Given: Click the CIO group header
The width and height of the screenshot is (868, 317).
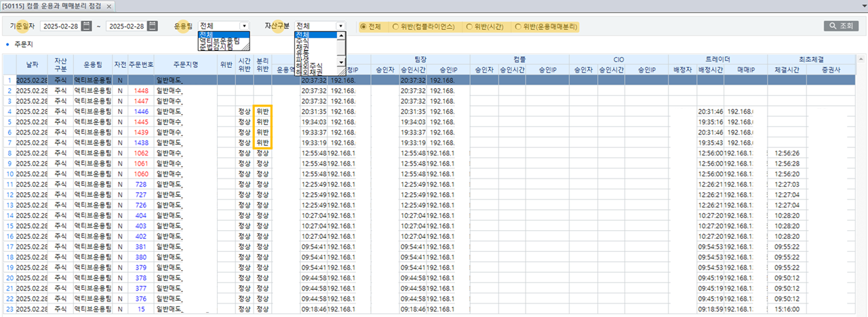Looking at the screenshot, I should point(618,59).
